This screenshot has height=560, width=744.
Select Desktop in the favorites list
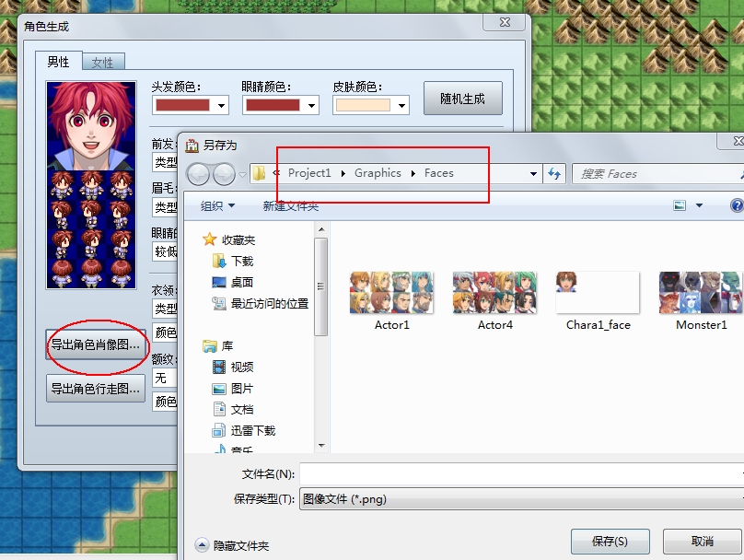[241, 283]
